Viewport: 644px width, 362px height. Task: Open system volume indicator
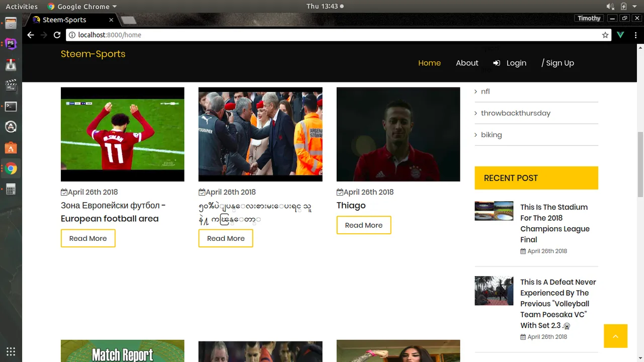pyautogui.click(x=610, y=7)
